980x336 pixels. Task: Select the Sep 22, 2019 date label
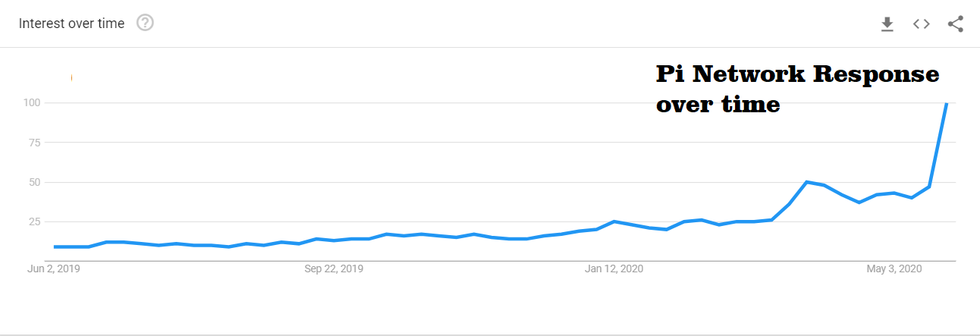click(334, 268)
